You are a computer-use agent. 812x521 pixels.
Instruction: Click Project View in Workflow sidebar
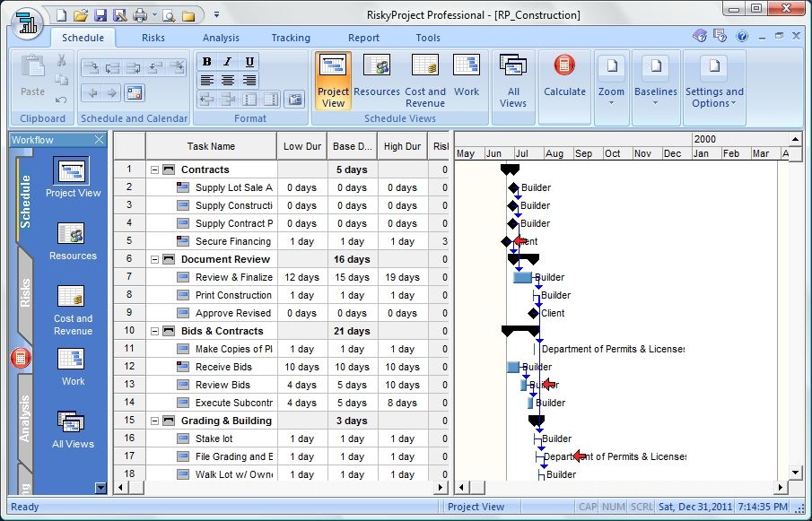[73, 178]
